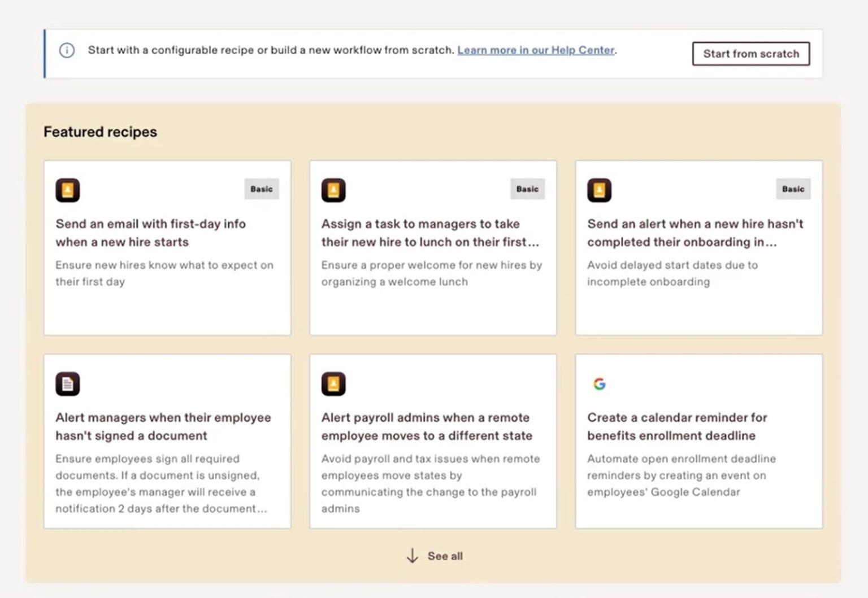Click the onboarding alert recipe's app icon

point(599,190)
